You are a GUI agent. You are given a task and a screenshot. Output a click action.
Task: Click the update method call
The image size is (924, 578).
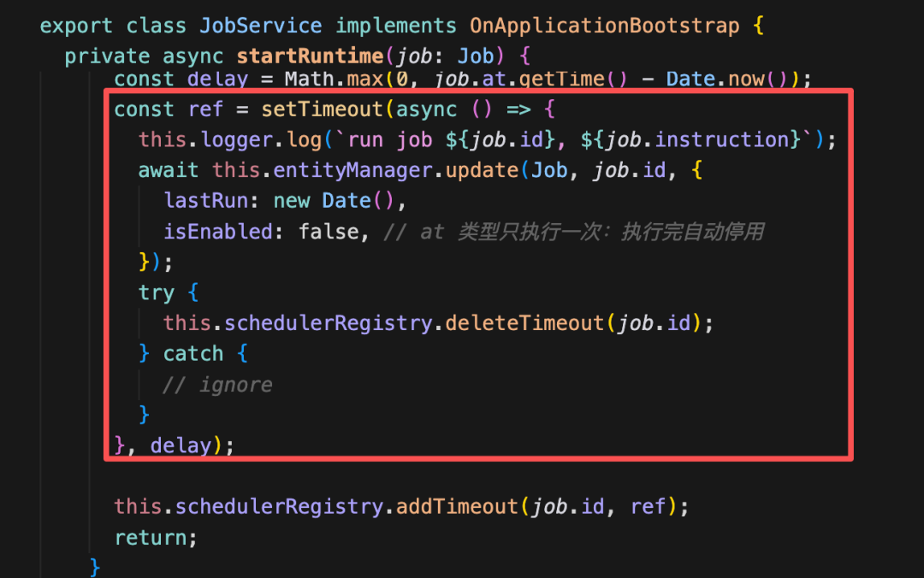coord(482,171)
